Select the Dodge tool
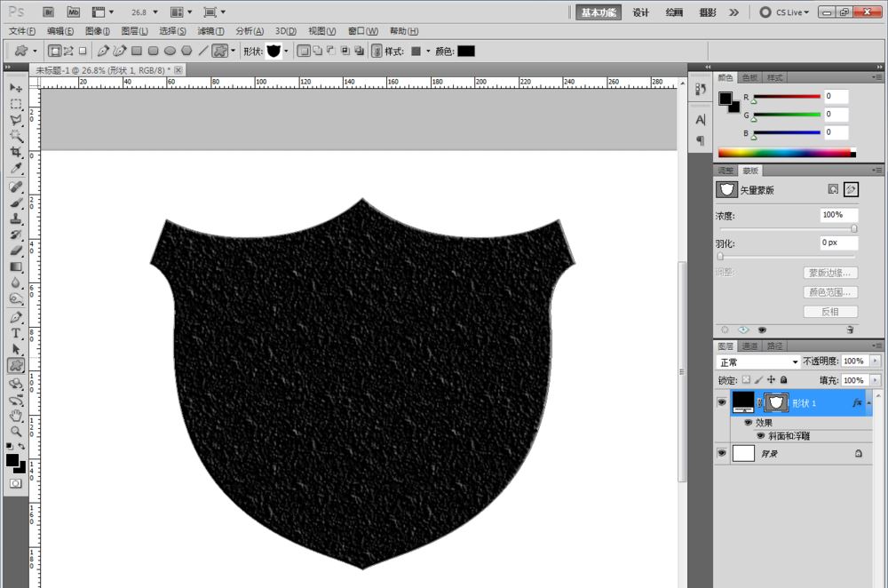 coord(16,299)
